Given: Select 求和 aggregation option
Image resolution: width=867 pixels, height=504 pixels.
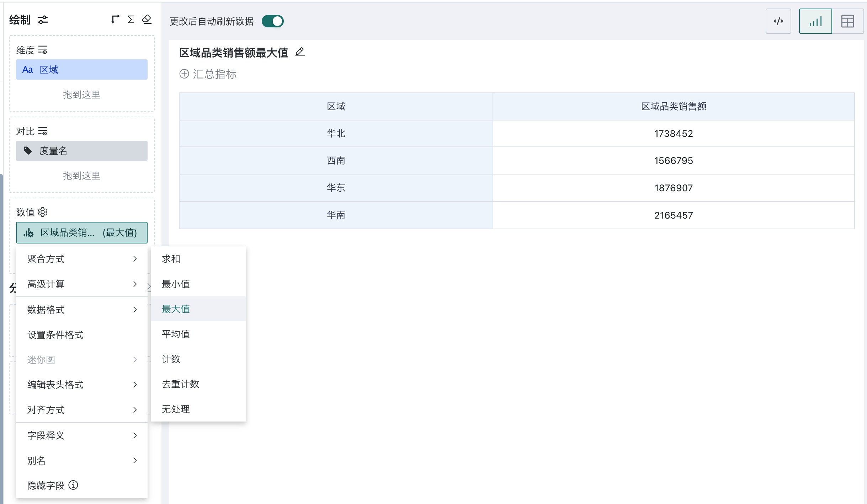Looking at the screenshot, I should tap(198, 259).
